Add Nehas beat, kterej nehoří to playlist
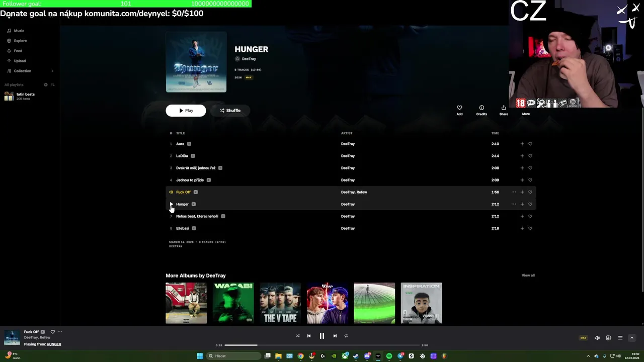 point(522,216)
